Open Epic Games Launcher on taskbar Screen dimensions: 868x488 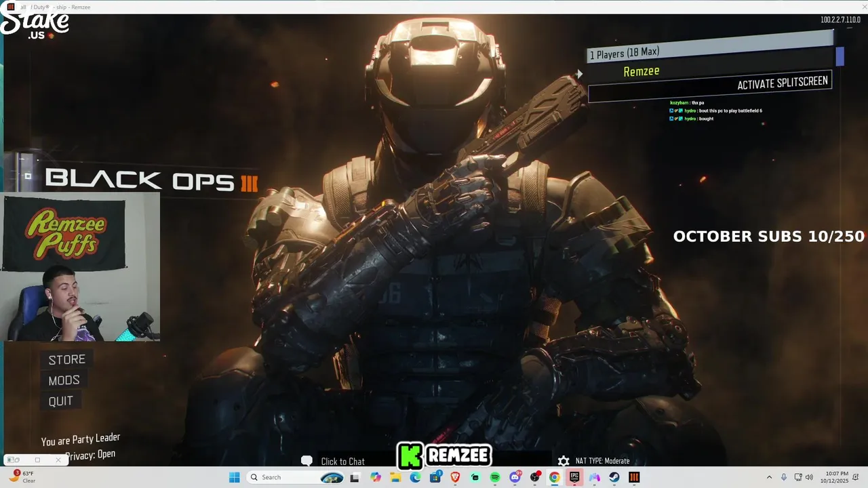pyautogui.click(x=574, y=477)
